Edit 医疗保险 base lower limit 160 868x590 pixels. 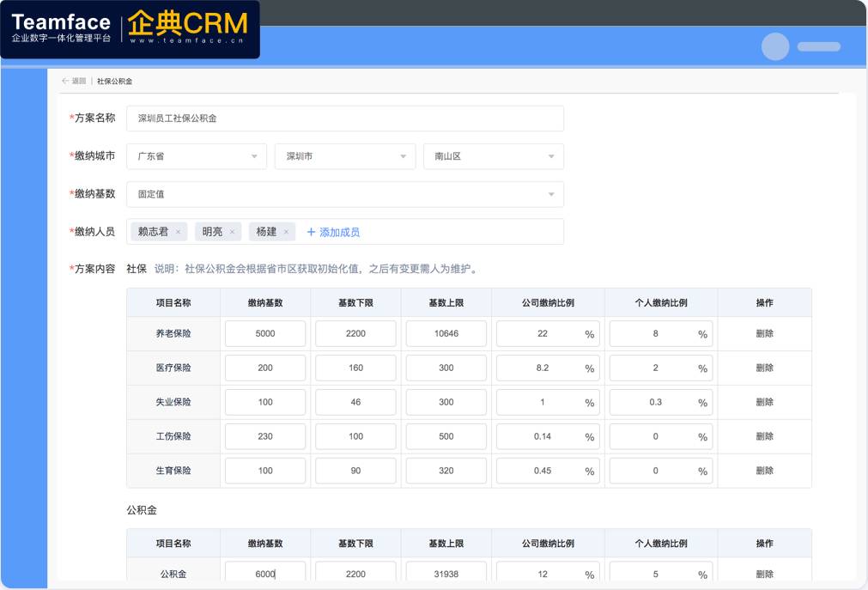355,368
